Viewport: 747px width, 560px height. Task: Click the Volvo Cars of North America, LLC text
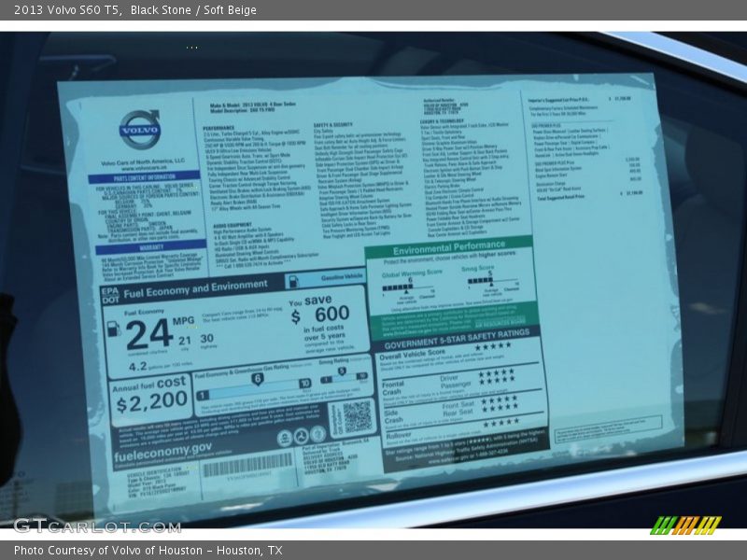143,161
